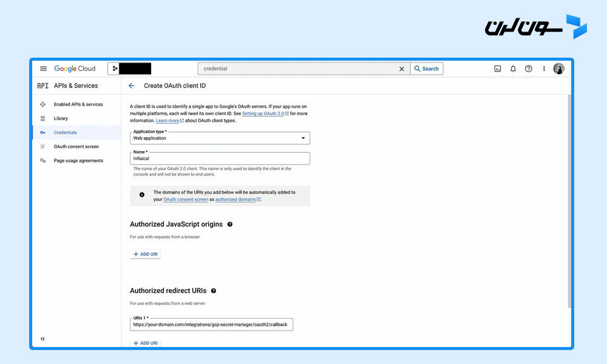Expand the Application type dropdown
Viewport: 607px width, 364px height.
click(x=220, y=138)
